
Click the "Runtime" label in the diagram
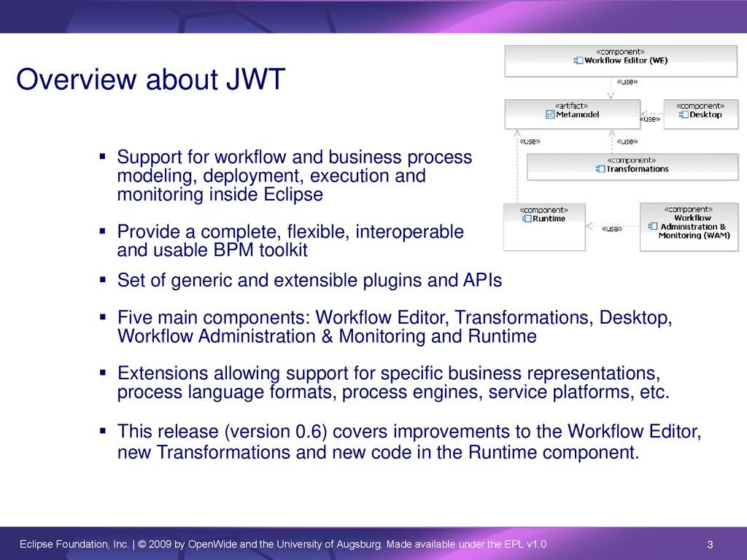point(549,219)
